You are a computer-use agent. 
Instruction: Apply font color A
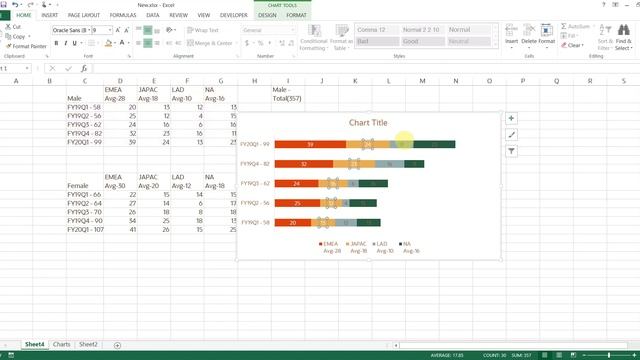pos(122,43)
